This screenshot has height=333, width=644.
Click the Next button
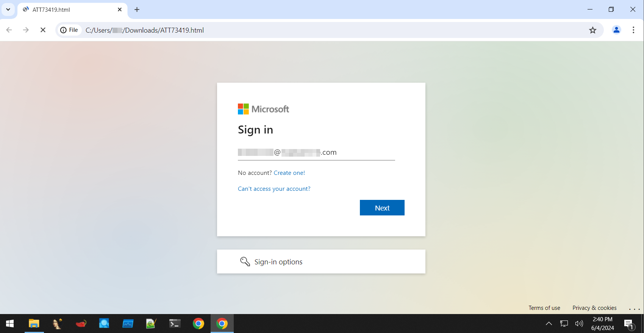click(382, 207)
